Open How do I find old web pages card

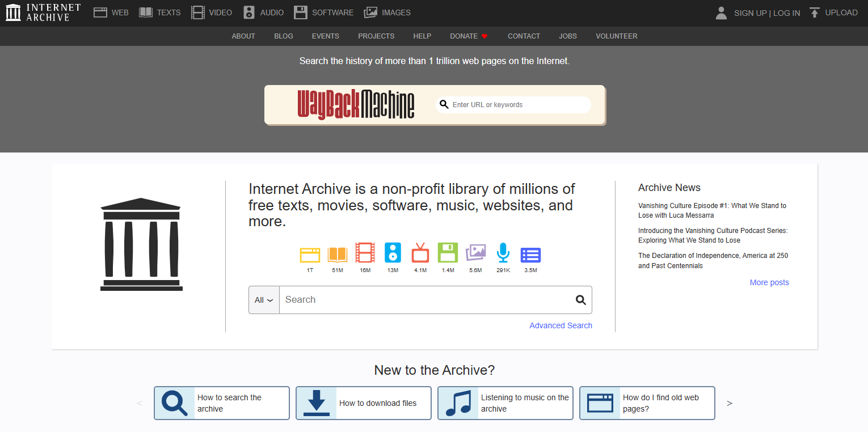tap(647, 403)
